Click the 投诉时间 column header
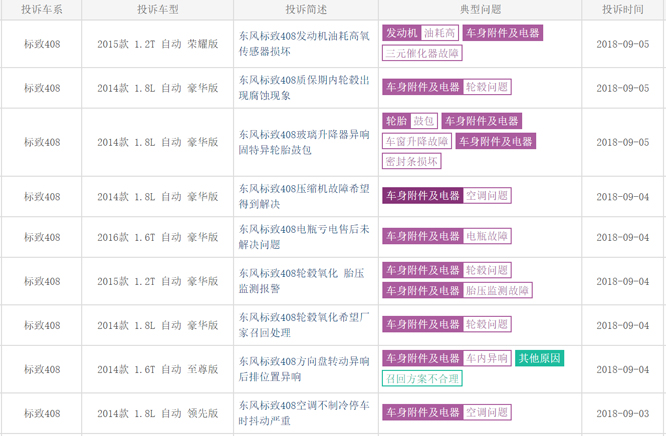Viewport: 666px width, 436px height. 623,9
